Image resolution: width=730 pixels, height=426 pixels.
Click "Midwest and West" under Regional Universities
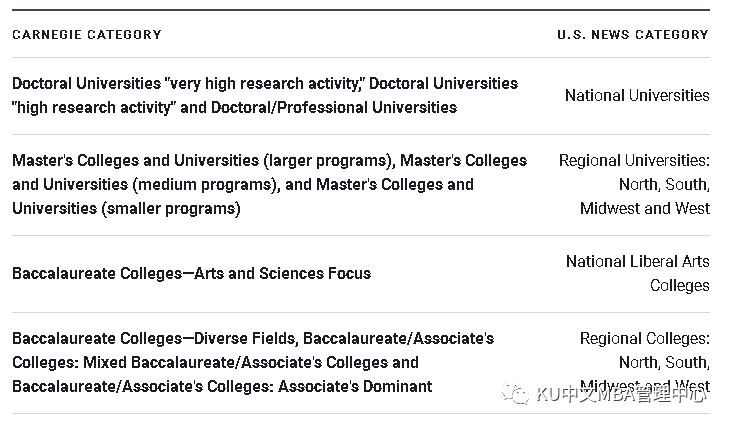click(x=644, y=208)
